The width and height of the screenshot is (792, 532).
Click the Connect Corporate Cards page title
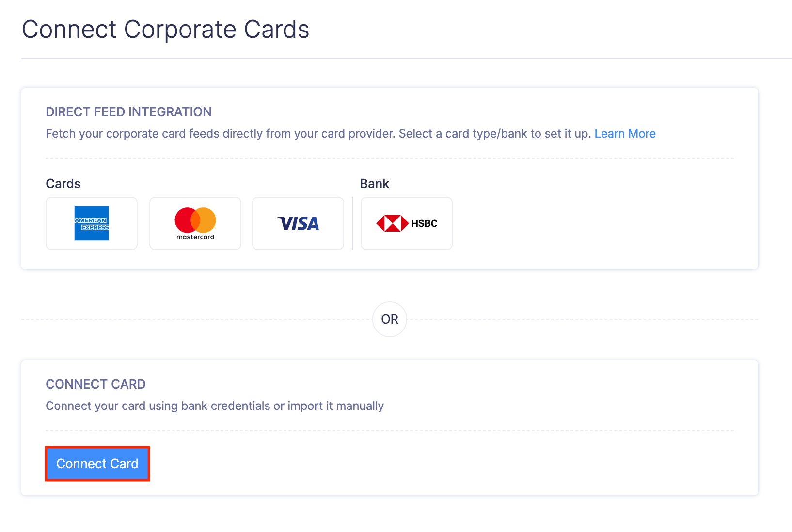point(165,30)
